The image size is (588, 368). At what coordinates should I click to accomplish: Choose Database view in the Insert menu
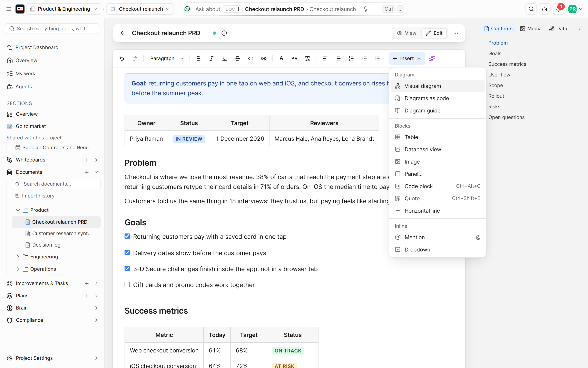click(x=438, y=149)
